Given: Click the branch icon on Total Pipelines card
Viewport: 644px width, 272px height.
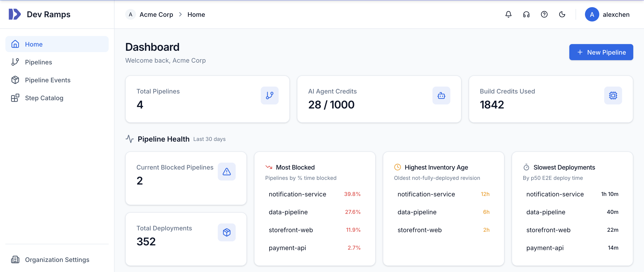Looking at the screenshot, I should click(269, 95).
